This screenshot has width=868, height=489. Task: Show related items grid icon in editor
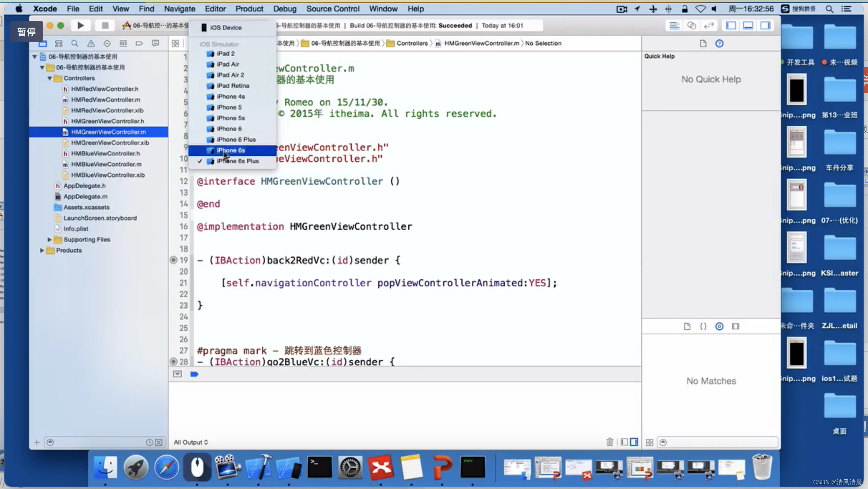pyautogui.click(x=175, y=44)
